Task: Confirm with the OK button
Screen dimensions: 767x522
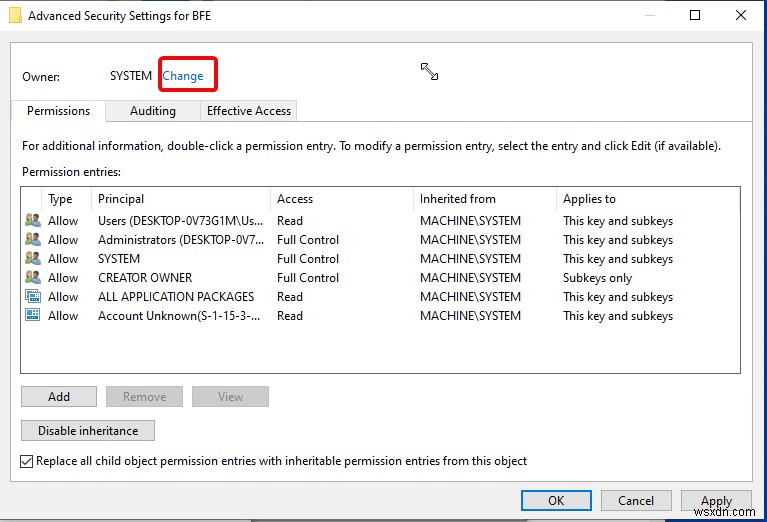Action: tap(556, 501)
